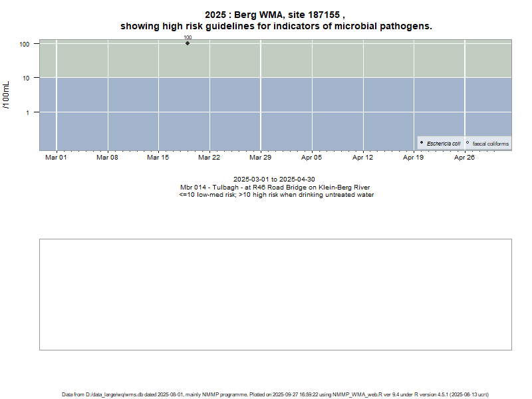Click the 'Mbr 014 - Tulbagh' site description
The image size is (532, 399).
[275, 188]
